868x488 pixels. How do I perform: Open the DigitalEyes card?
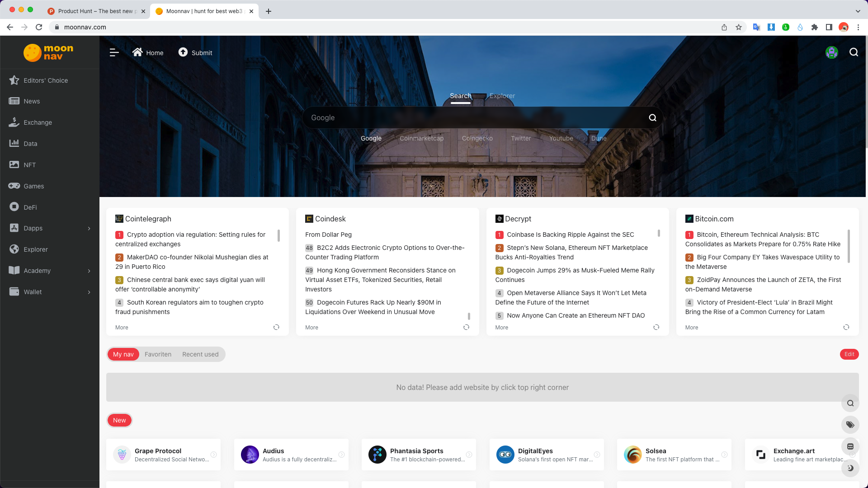[x=547, y=455]
